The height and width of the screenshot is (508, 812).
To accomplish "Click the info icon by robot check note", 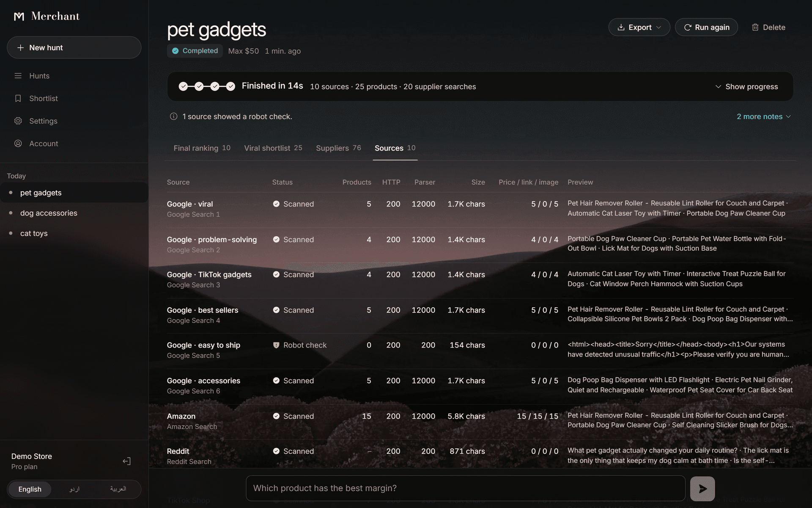I will click(x=173, y=116).
